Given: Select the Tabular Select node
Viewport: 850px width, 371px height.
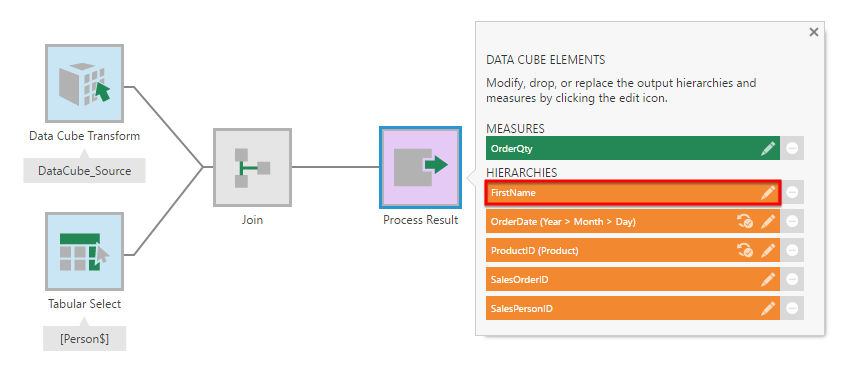Looking at the screenshot, I should tap(85, 251).
